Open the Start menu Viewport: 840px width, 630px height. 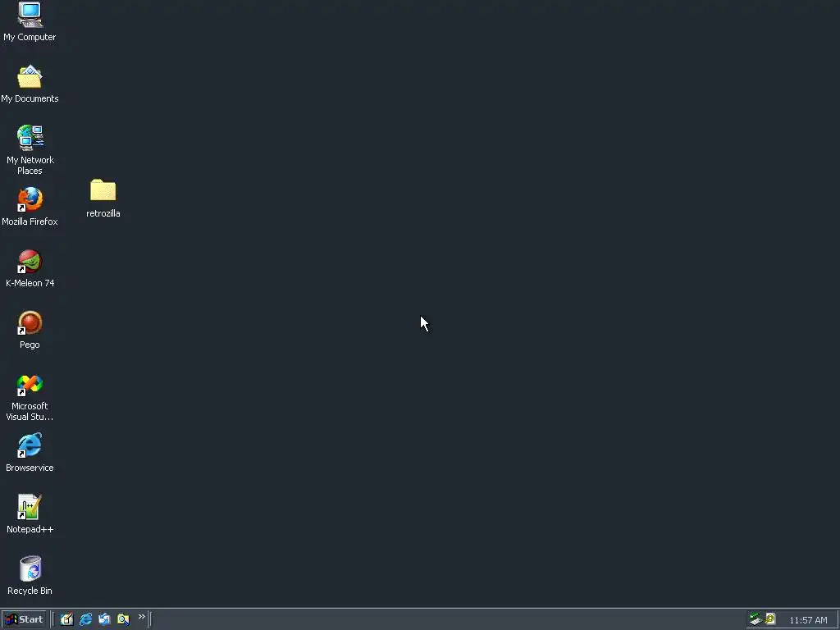coord(24,619)
